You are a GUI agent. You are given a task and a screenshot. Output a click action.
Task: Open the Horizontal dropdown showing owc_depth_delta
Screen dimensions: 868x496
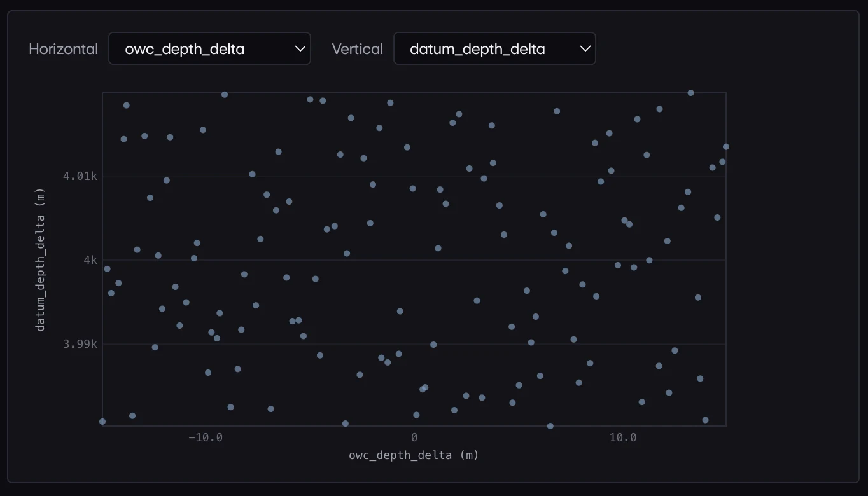(209, 49)
